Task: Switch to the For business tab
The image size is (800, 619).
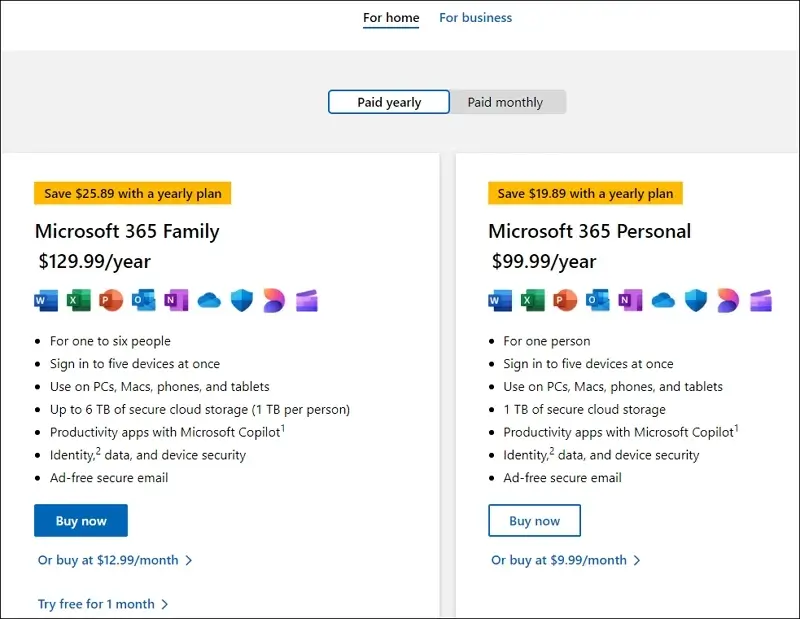Action: [476, 18]
